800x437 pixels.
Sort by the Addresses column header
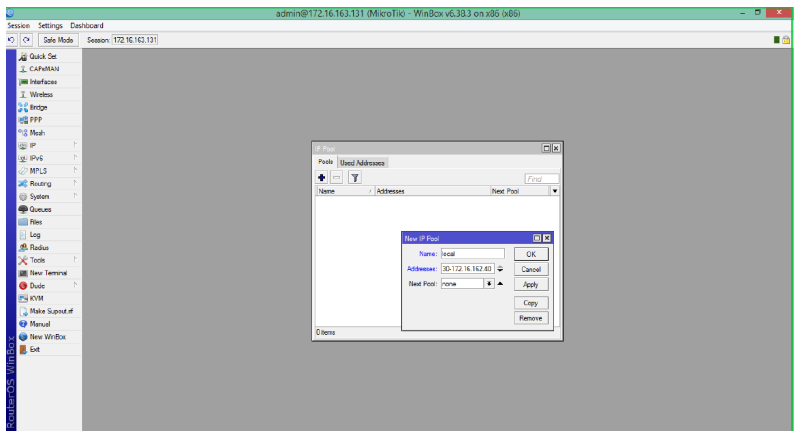pyautogui.click(x=432, y=191)
